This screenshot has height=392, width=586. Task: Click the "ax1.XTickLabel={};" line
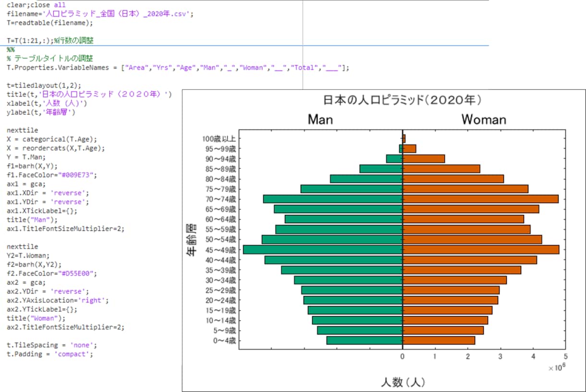[42, 211]
